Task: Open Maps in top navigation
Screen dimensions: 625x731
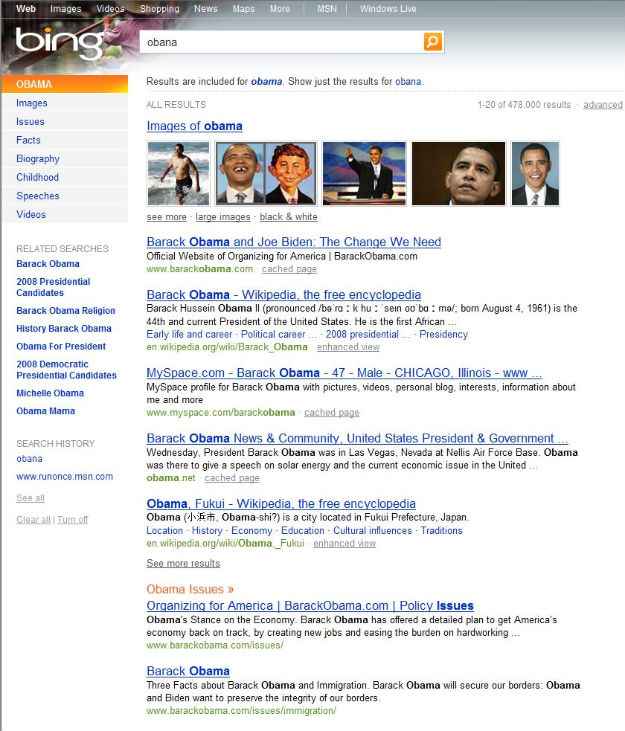Action: (243, 8)
